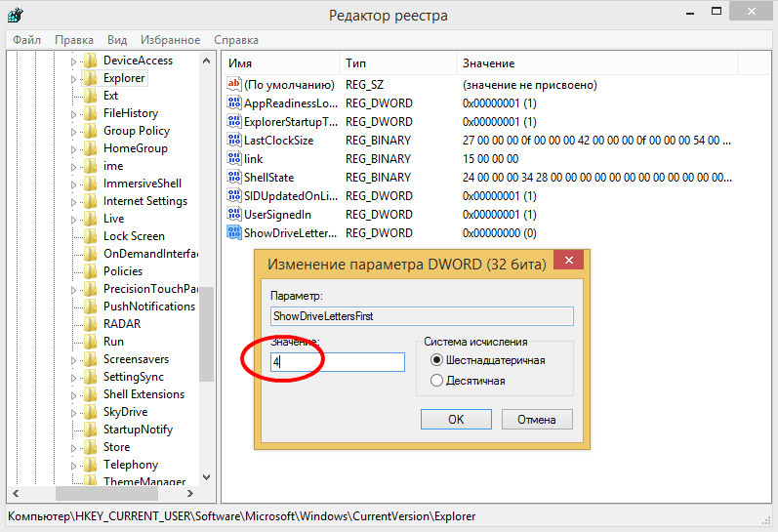Open the Файл menu
This screenshot has width=778, height=532.
(x=26, y=40)
